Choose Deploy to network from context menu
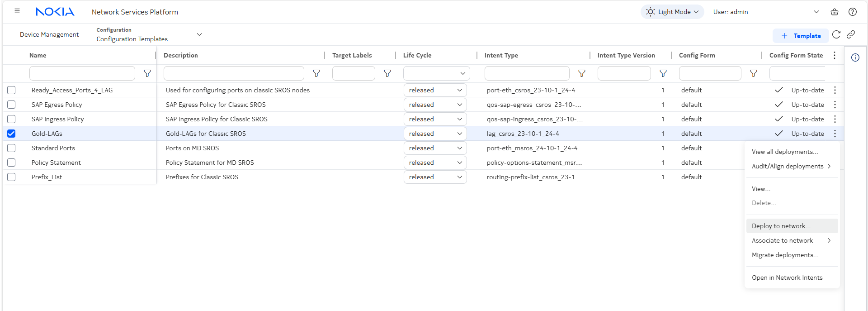The width and height of the screenshot is (868, 311). point(781,226)
